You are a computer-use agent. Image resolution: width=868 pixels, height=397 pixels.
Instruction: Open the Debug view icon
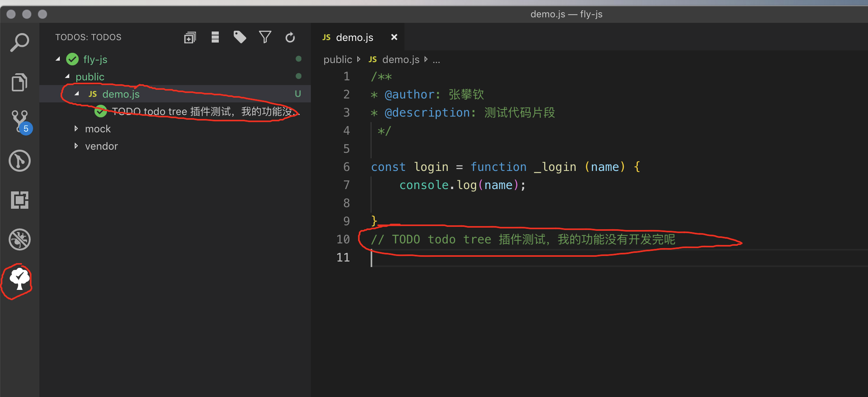[x=20, y=239]
